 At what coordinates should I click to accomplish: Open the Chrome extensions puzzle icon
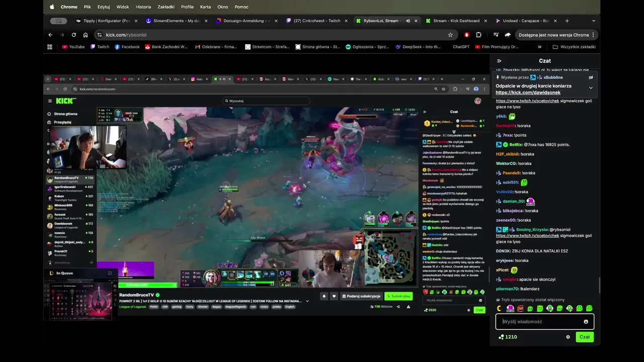pyautogui.click(x=478, y=35)
